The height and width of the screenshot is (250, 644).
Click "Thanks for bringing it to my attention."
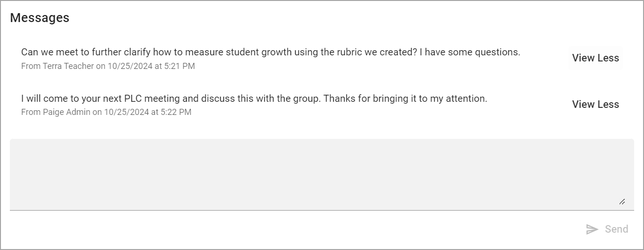(405, 98)
